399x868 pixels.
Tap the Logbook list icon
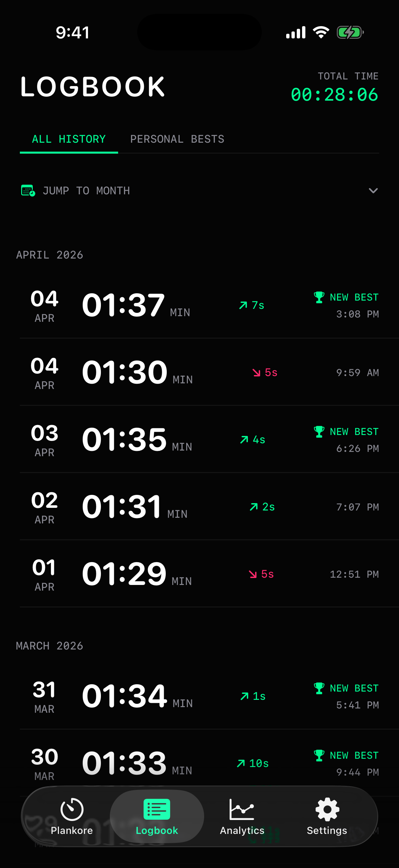[156, 809]
